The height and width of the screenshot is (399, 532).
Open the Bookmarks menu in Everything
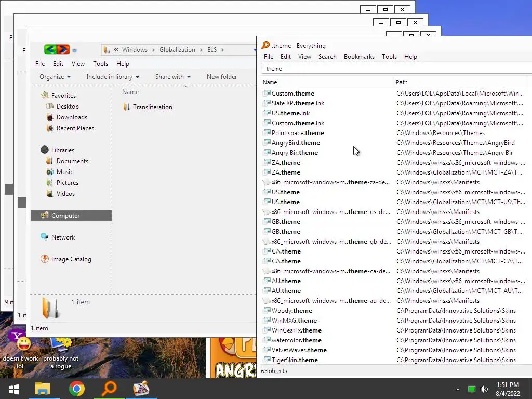coord(359,57)
